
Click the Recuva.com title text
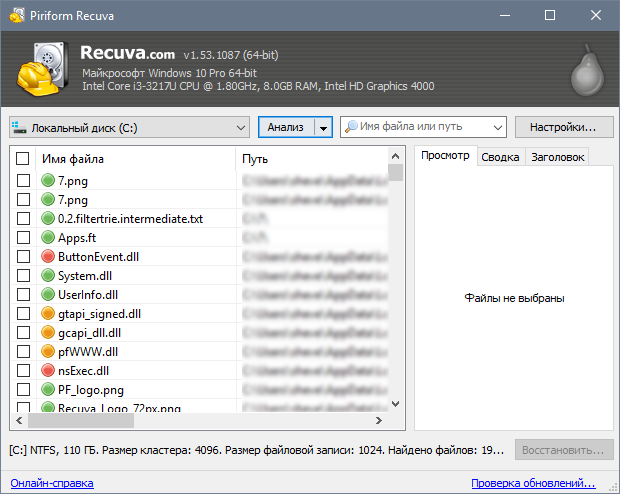tap(128, 53)
